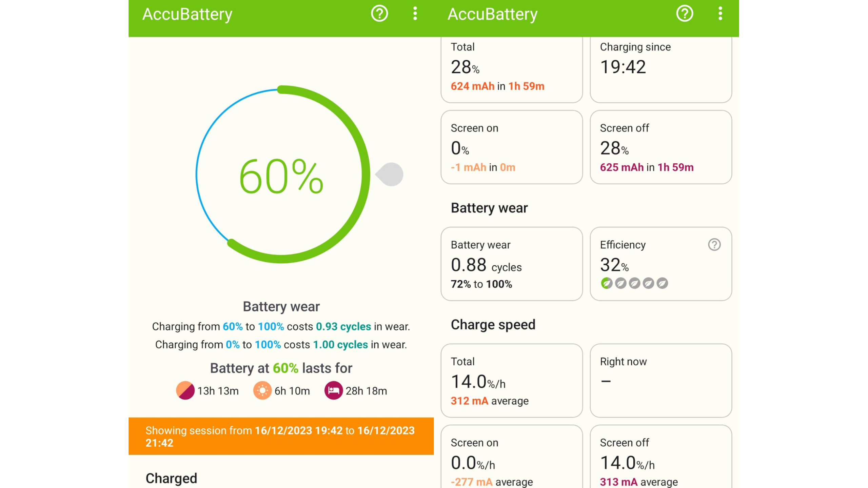Tap the sleep bed icon near 28h 18m

click(x=333, y=390)
